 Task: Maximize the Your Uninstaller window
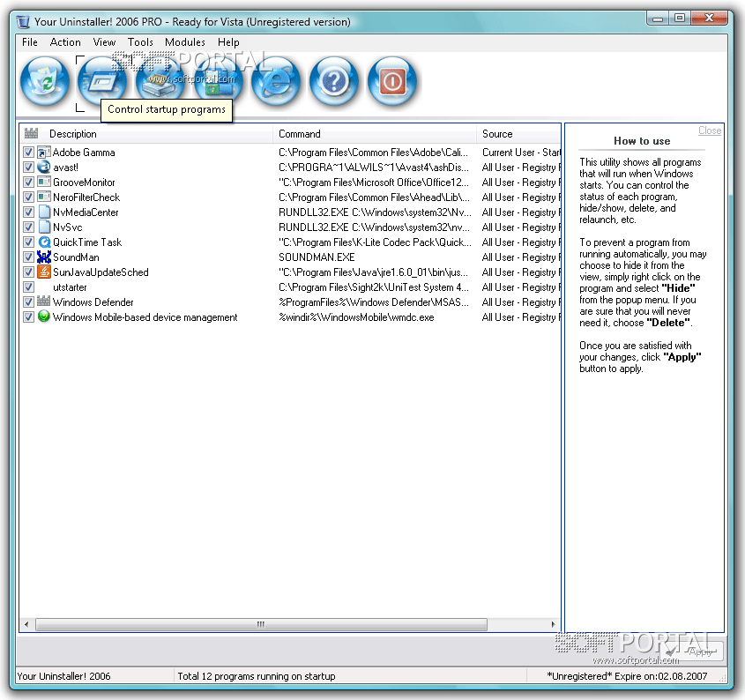[x=680, y=19]
